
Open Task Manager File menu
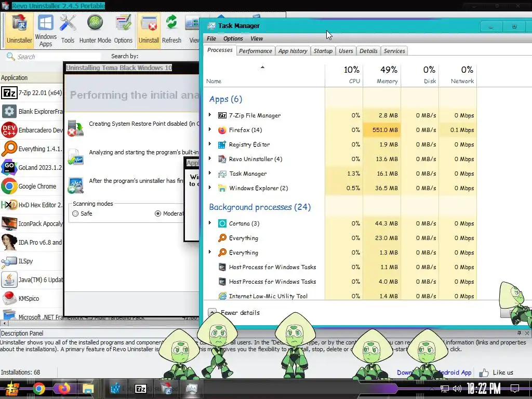[x=211, y=38]
